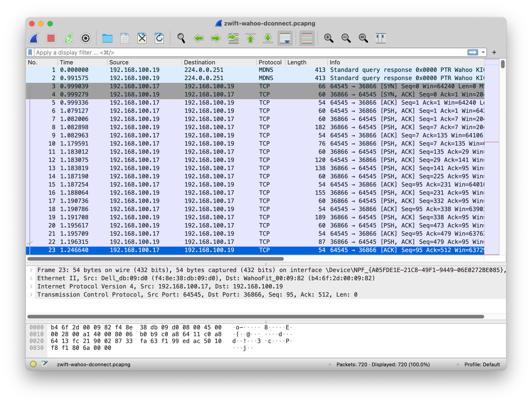Restart current capture green fin icon
Image resolution: width=532 pixels, height=404 pixels.
tap(68, 38)
